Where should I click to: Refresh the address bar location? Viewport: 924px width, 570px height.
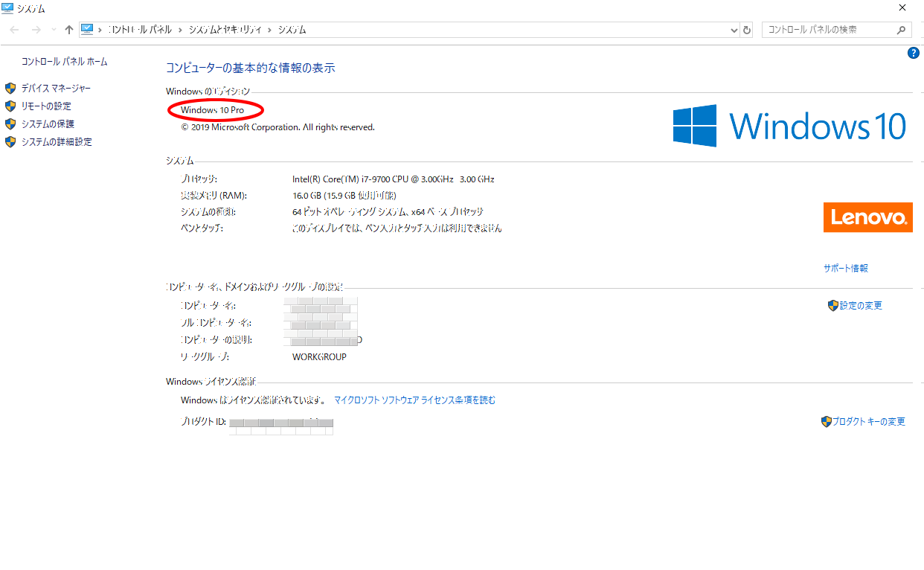coord(748,30)
